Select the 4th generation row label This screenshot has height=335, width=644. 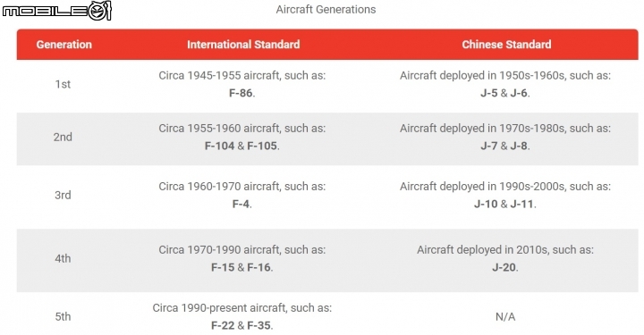tap(63, 259)
